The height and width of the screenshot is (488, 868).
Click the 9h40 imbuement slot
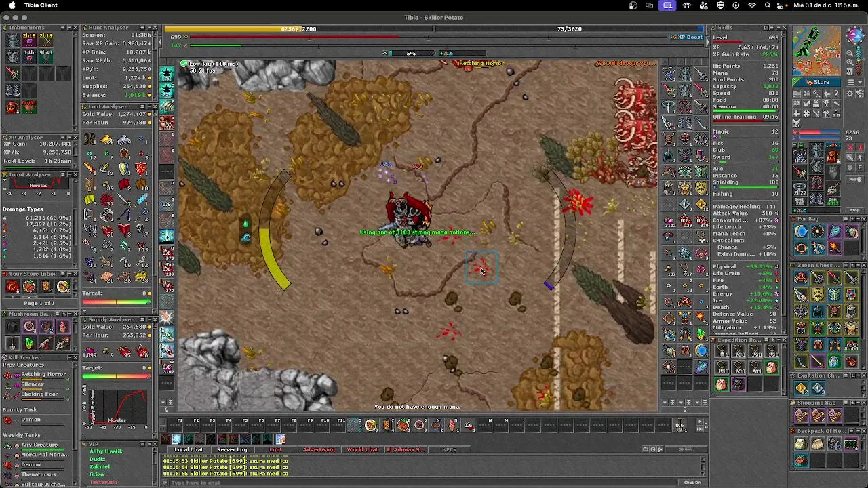[45, 56]
